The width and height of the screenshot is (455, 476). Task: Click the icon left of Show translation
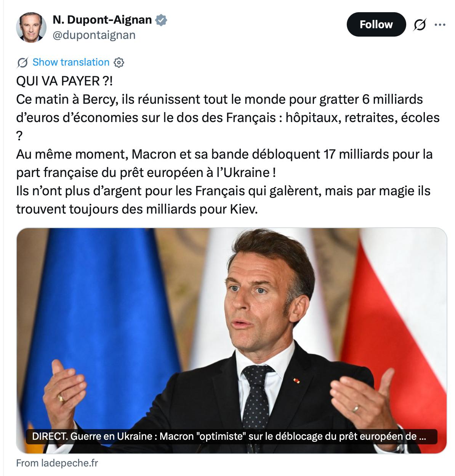(22, 62)
